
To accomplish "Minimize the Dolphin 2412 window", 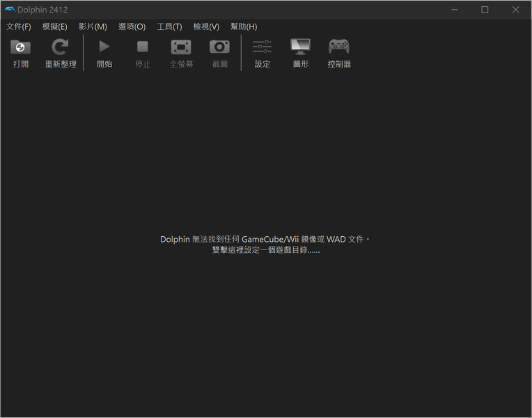I will (x=455, y=10).
